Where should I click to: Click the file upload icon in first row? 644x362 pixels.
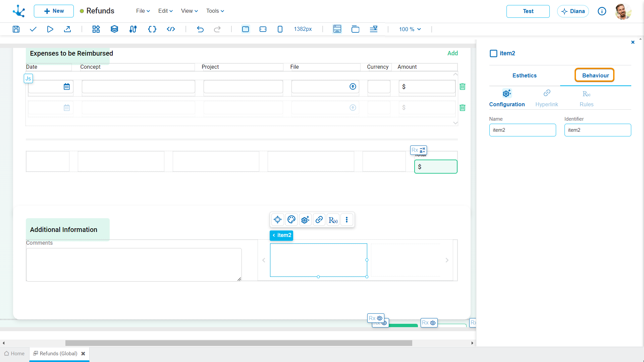coord(353,86)
